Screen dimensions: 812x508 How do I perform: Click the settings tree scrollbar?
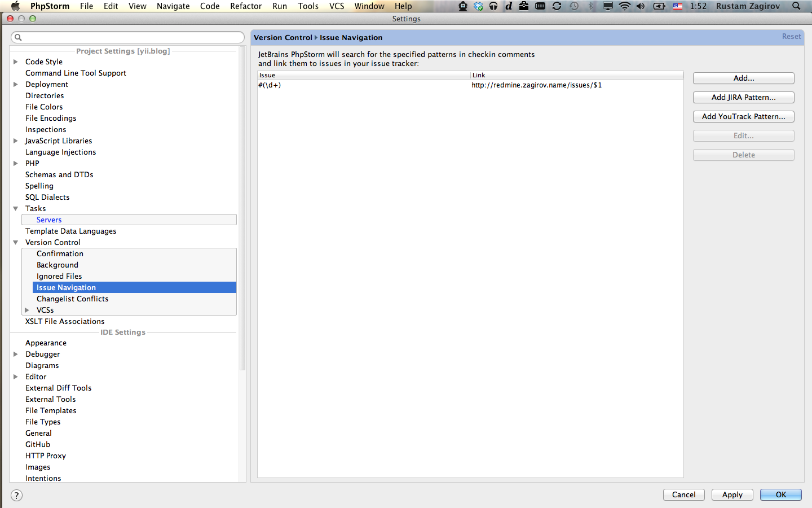242,209
